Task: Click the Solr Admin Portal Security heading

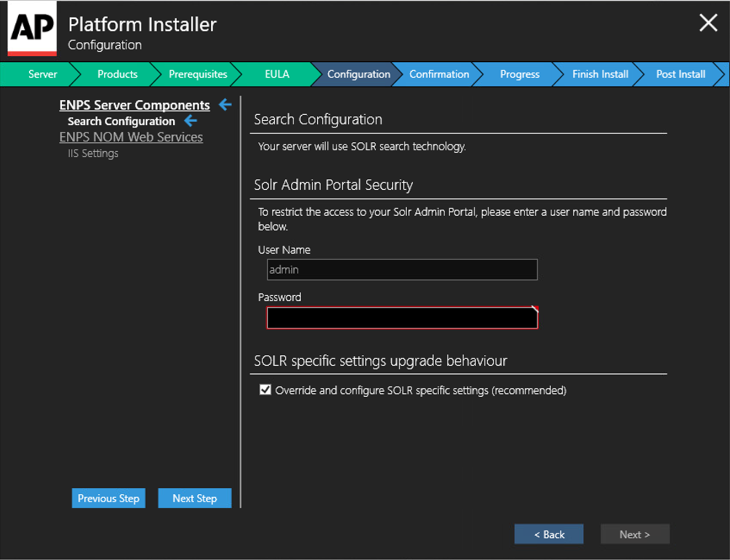Action: (333, 185)
